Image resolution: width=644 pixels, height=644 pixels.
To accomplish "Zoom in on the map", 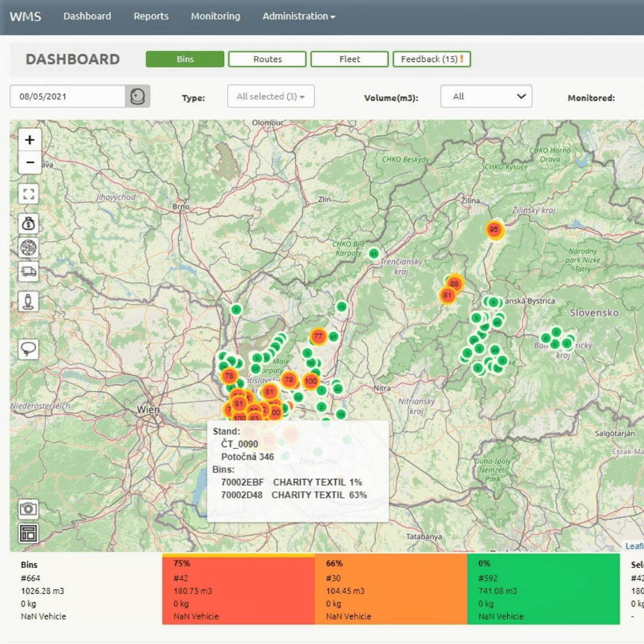I will coord(30,140).
